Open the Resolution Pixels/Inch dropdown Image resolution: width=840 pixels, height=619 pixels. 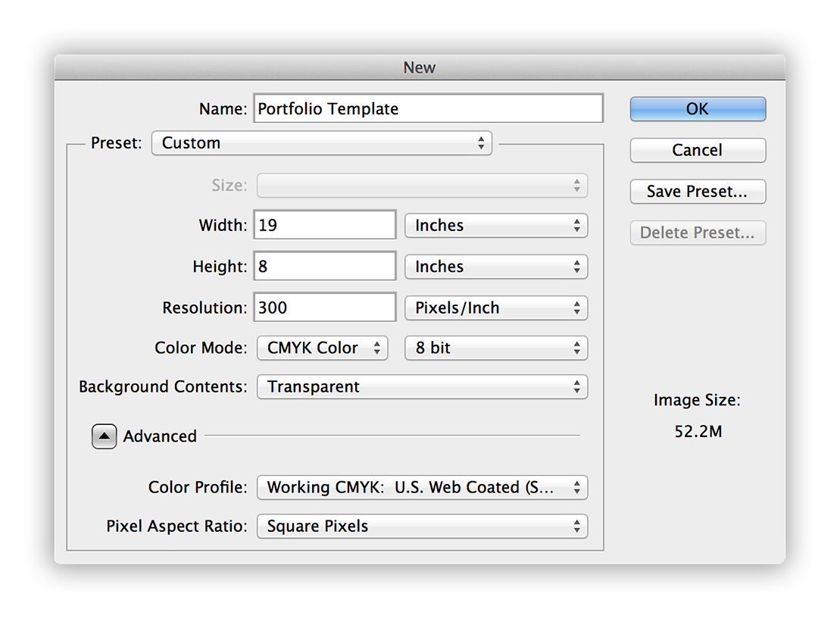(x=496, y=308)
